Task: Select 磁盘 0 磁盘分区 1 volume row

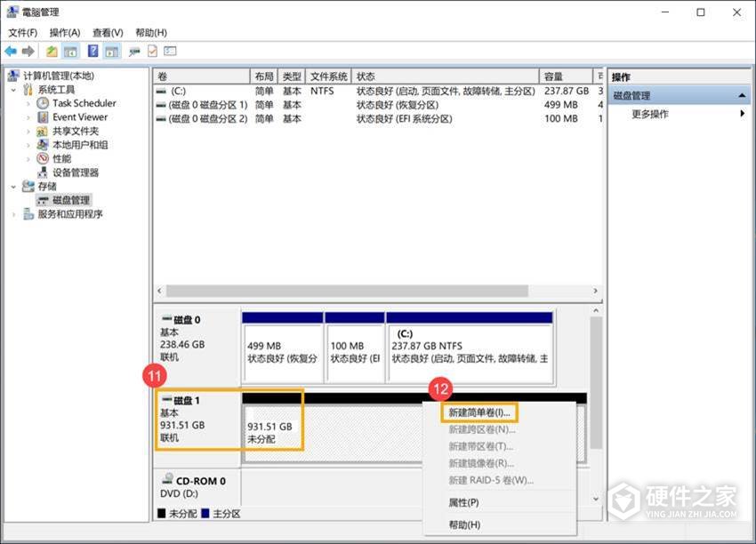Action: (x=379, y=105)
